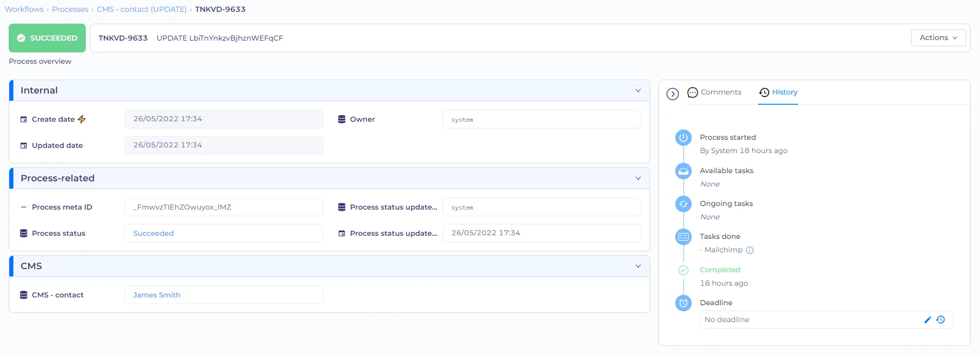980x356 pixels.
Task: Select the History tab
Action: click(778, 92)
